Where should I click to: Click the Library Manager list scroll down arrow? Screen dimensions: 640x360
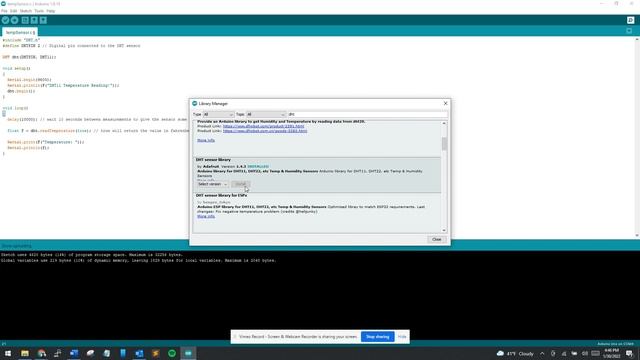pos(444,231)
